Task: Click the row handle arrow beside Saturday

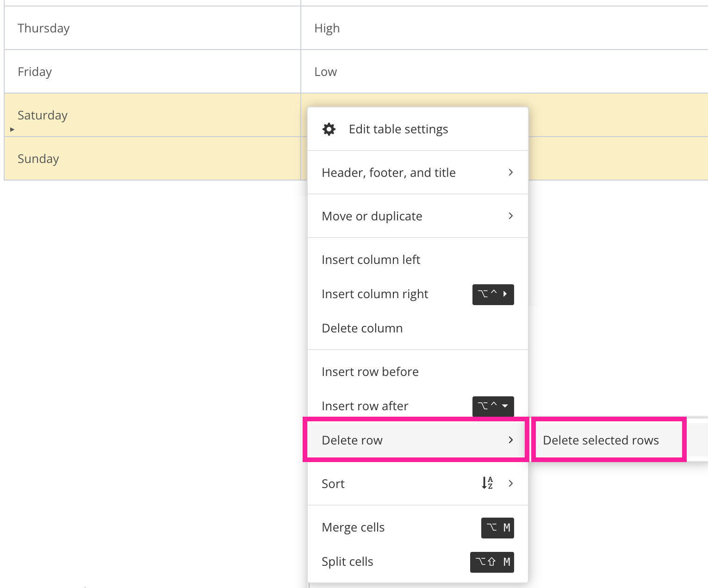Action: coord(12,130)
